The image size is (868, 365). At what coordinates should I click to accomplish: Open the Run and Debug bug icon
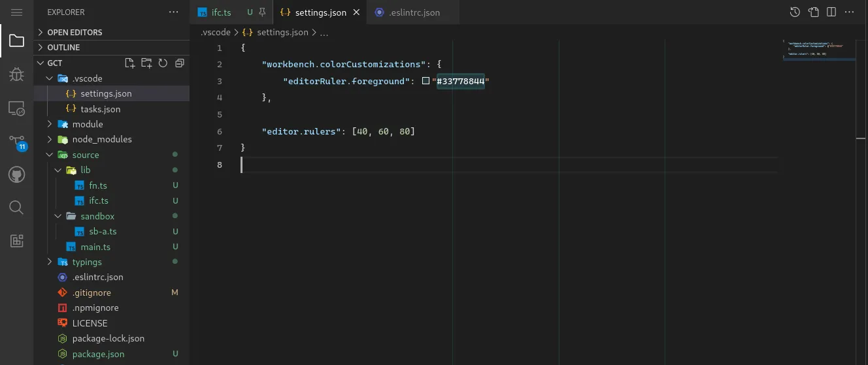pyautogui.click(x=16, y=74)
